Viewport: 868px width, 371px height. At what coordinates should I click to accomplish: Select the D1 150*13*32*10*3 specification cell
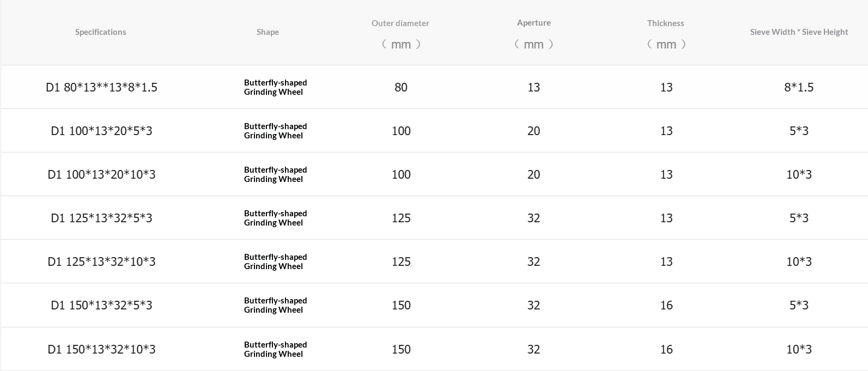(x=101, y=349)
